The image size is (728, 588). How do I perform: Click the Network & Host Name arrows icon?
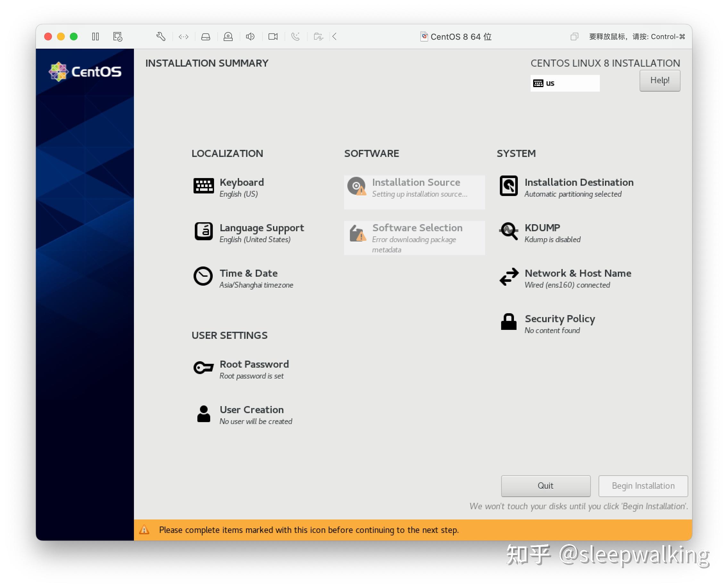pyautogui.click(x=509, y=277)
